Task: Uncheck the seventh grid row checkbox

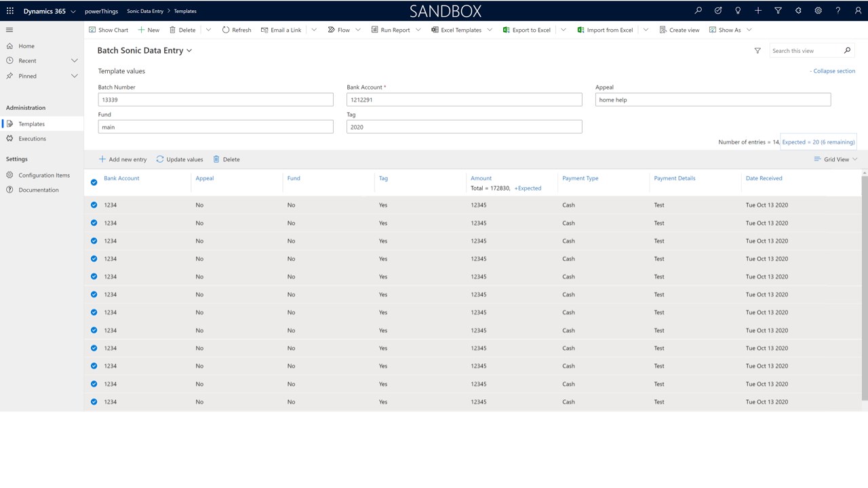Action: click(x=94, y=312)
